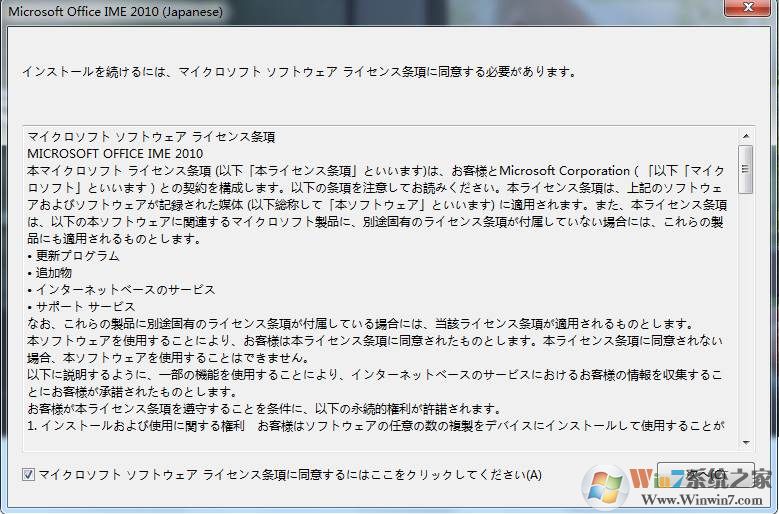Click the line starting 'なお、これらの製品に別途固有'
The image size is (779, 514).
[360, 324]
